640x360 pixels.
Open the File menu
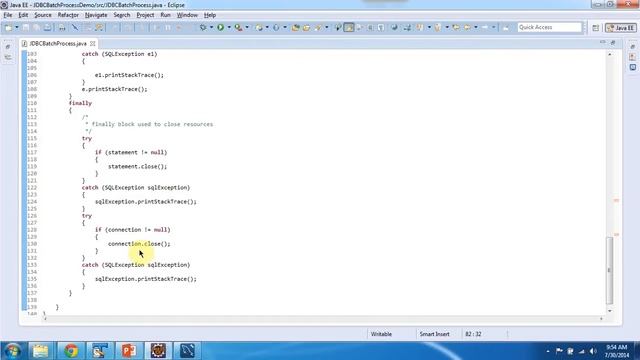click(8, 15)
